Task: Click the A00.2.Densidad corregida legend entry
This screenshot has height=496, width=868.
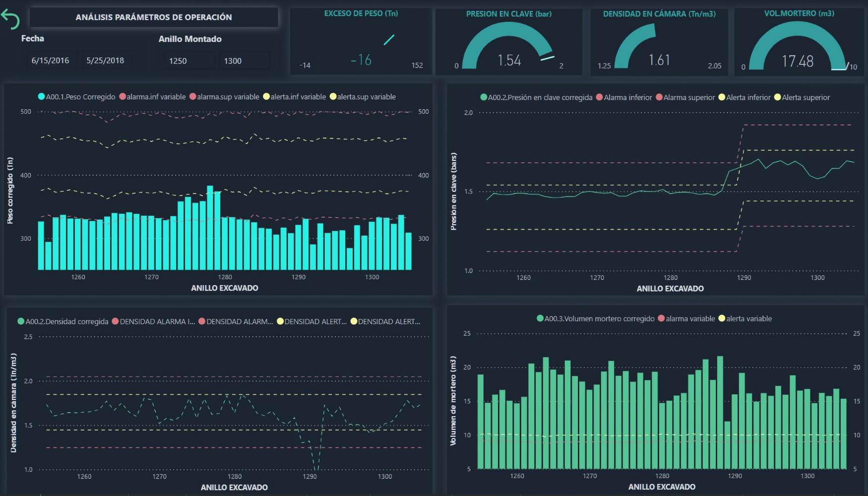Action: tap(63, 321)
